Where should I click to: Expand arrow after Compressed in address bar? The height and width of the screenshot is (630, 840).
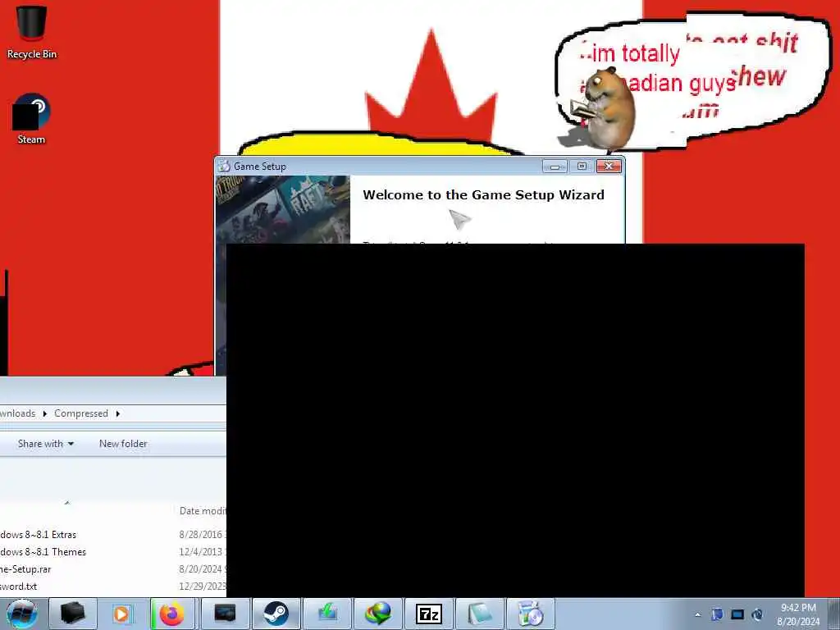(x=118, y=413)
